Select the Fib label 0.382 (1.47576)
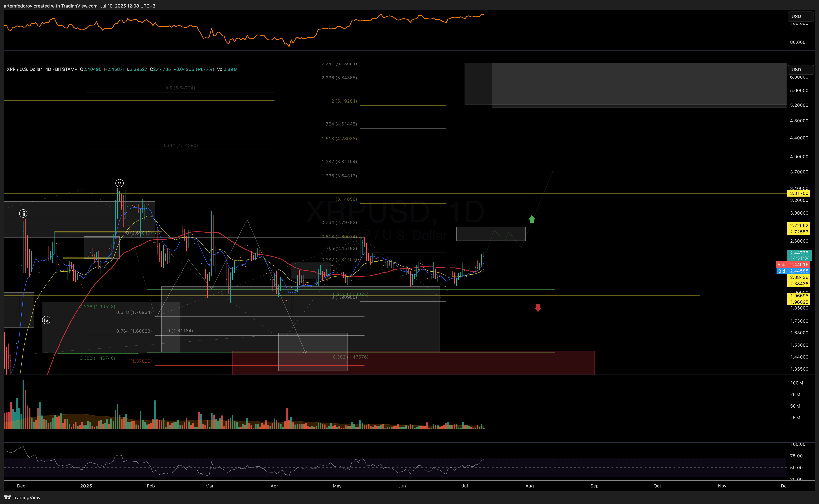The width and height of the screenshot is (819, 504). pyautogui.click(x=350, y=357)
